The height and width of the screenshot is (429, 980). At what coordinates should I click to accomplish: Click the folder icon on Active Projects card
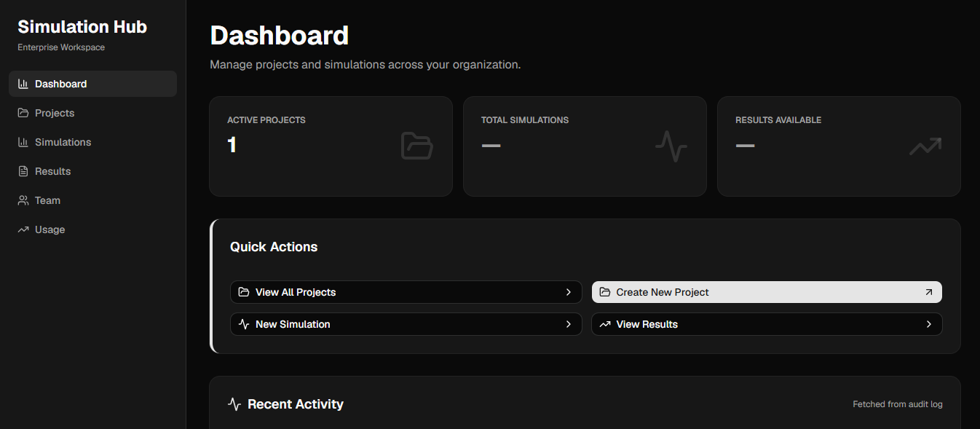coord(417,146)
